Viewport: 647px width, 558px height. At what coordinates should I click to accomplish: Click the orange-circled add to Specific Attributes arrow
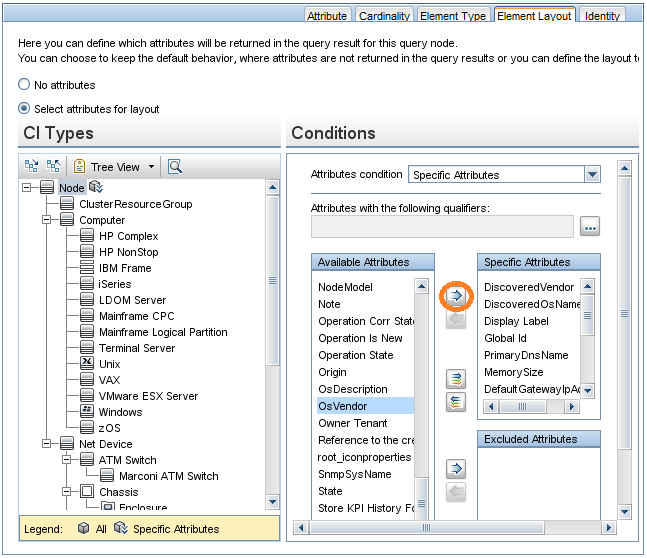455,296
